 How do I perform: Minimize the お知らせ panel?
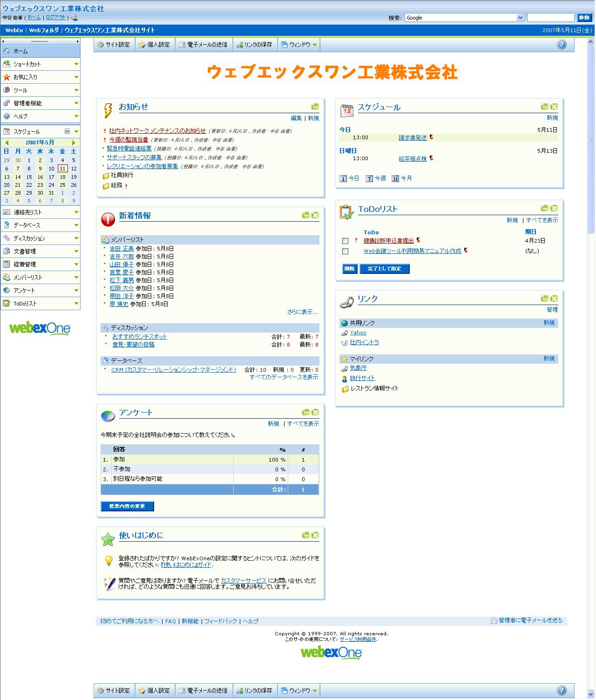pos(315,107)
